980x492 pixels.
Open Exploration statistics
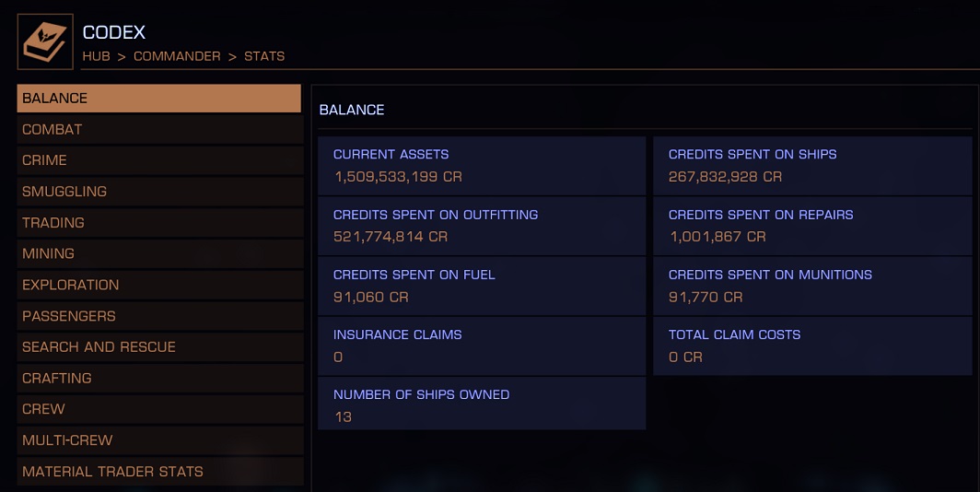(160, 285)
